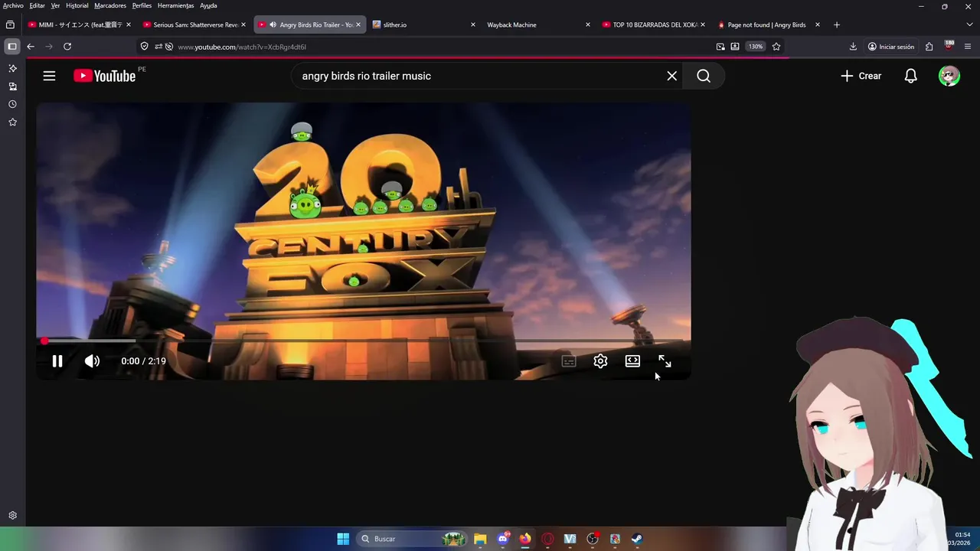
Task: Open video settings gear
Action: tap(600, 361)
